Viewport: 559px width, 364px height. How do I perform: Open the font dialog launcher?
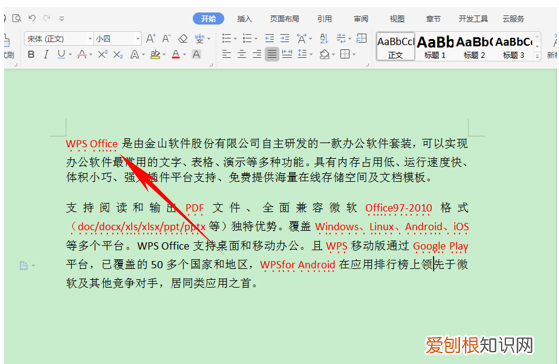[x=211, y=65]
